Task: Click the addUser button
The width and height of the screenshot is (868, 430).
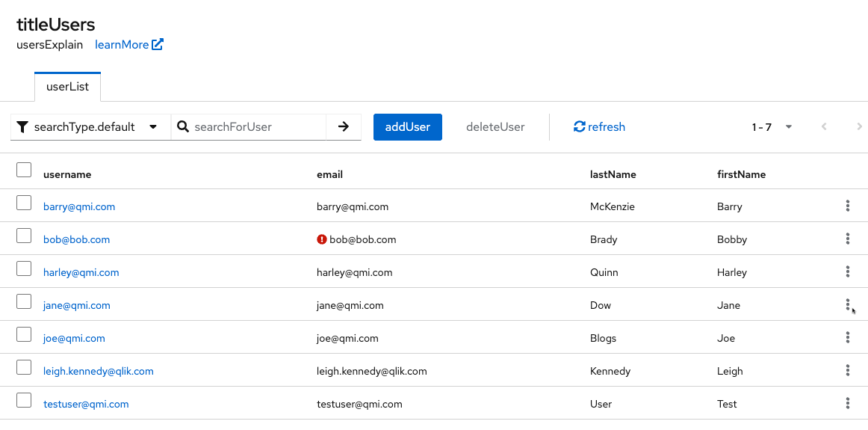Action: [407, 127]
